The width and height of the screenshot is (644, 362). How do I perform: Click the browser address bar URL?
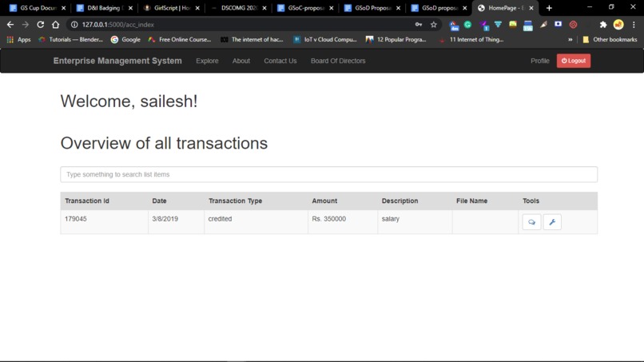pos(118,25)
